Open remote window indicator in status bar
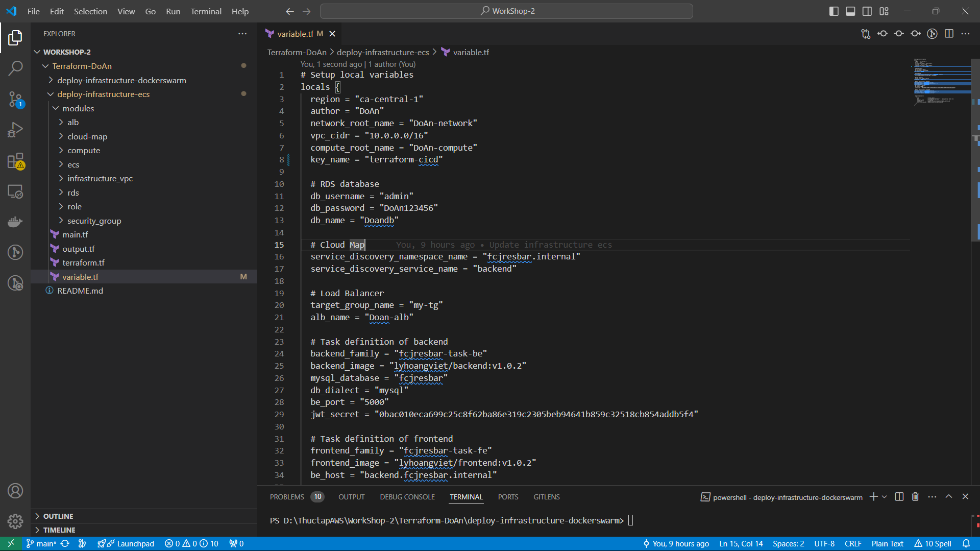980x551 pixels. pos(11,544)
